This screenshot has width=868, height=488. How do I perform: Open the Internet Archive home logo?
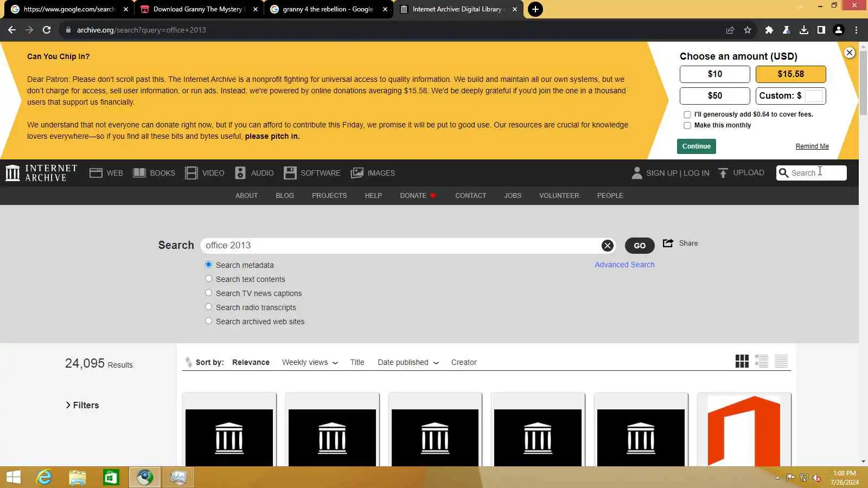pyautogui.click(x=41, y=173)
